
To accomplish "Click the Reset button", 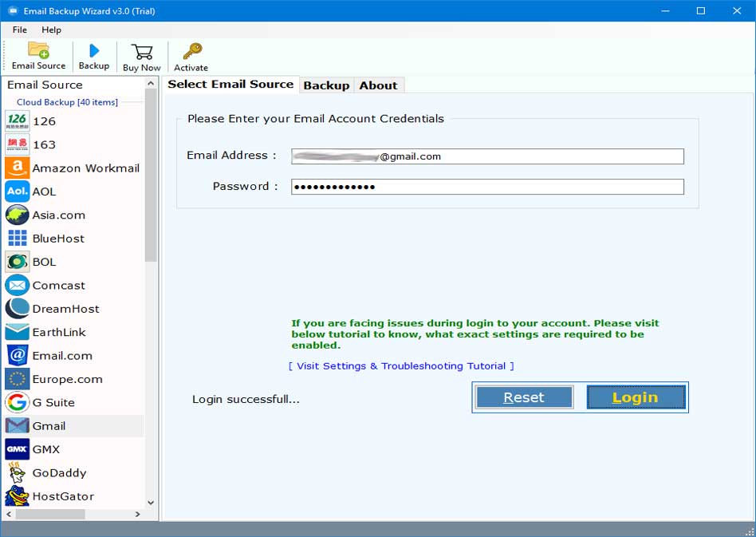I will coord(524,397).
